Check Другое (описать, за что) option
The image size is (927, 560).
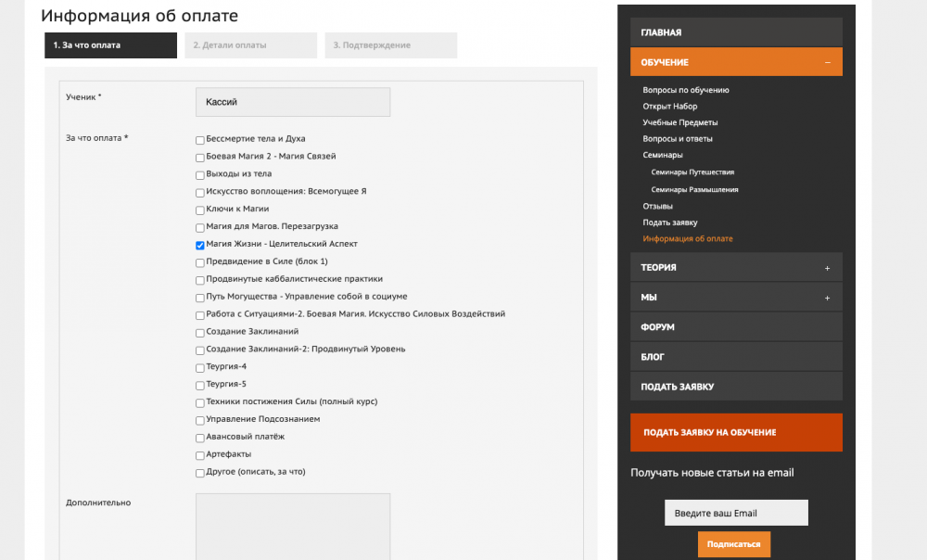200,473
